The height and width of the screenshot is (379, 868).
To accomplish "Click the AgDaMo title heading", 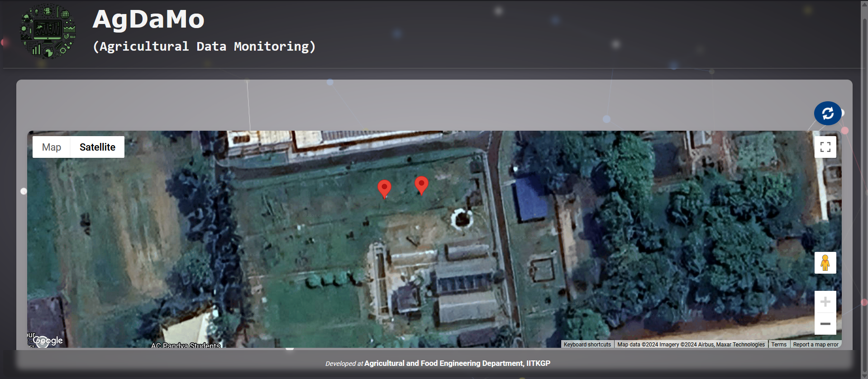I will 148,19.
